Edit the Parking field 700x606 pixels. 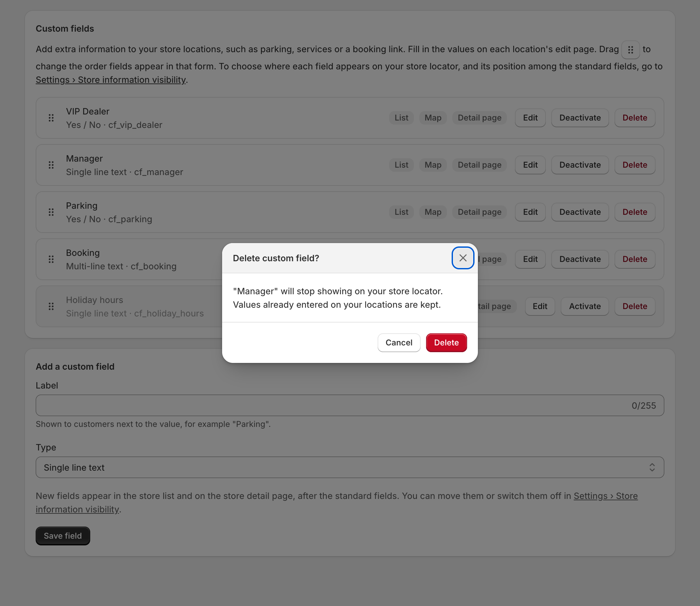point(530,212)
